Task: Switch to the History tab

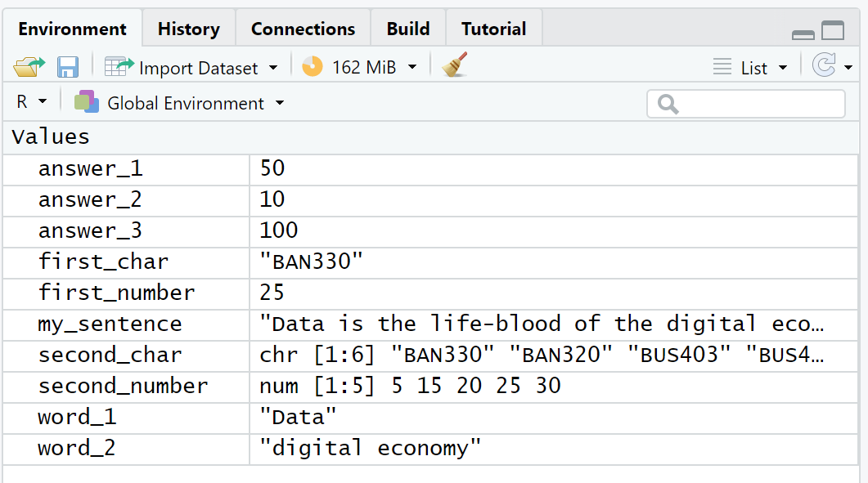Action: pyautogui.click(x=188, y=29)
